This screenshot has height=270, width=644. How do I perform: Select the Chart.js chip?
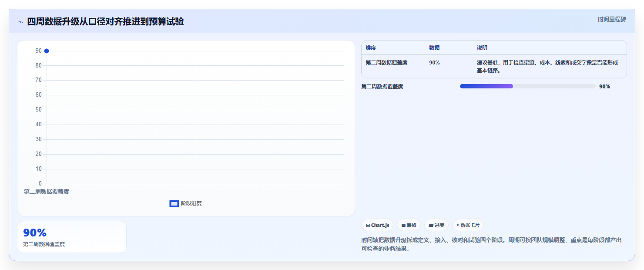tap(377, 225)
